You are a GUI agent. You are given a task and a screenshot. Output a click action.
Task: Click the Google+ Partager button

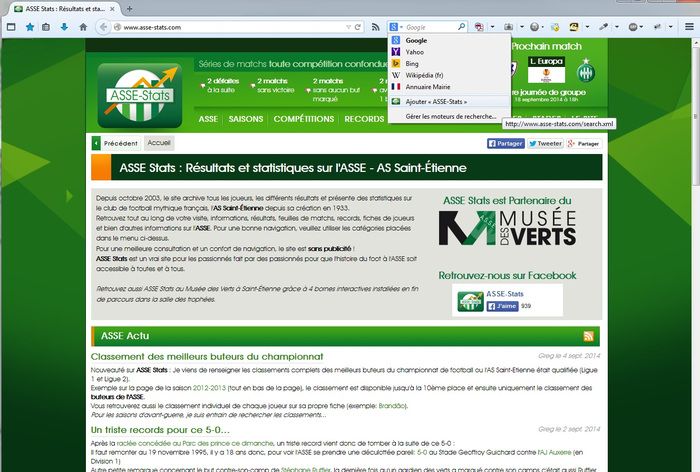[584, 143]
